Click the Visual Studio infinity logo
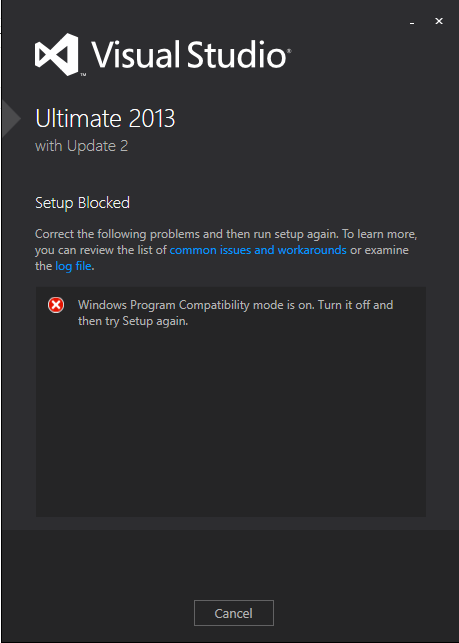 [57, 55]
